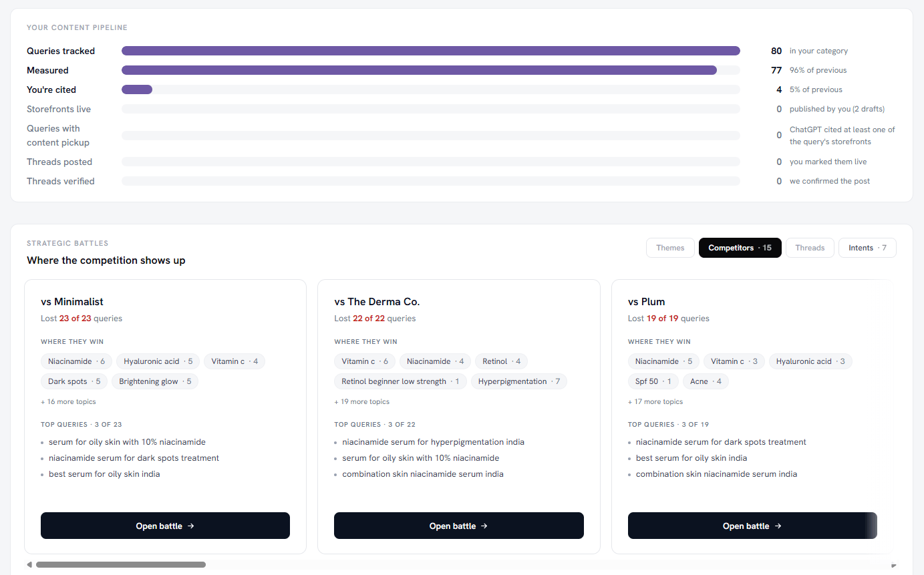The image size is (924, 575).
Task: Click 'Lost 22 of 22 queries' text
Action: (375, 319)
